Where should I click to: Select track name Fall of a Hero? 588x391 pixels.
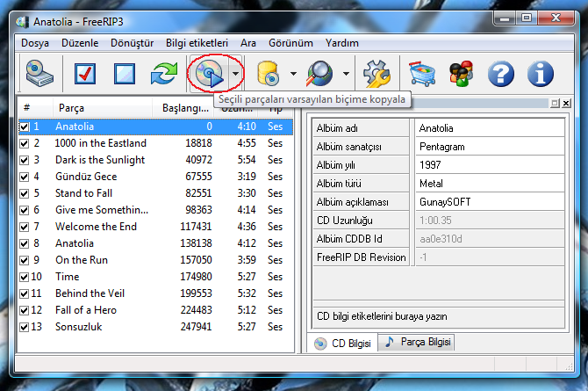click(86, 310)
